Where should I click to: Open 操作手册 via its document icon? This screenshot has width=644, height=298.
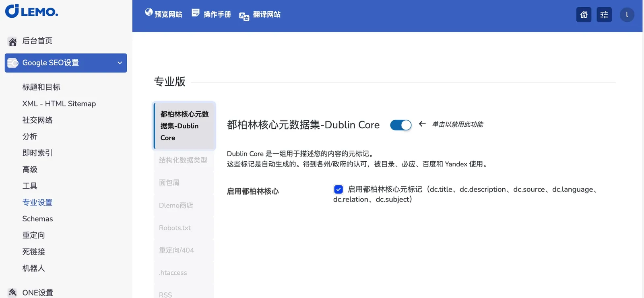(196, 13)
